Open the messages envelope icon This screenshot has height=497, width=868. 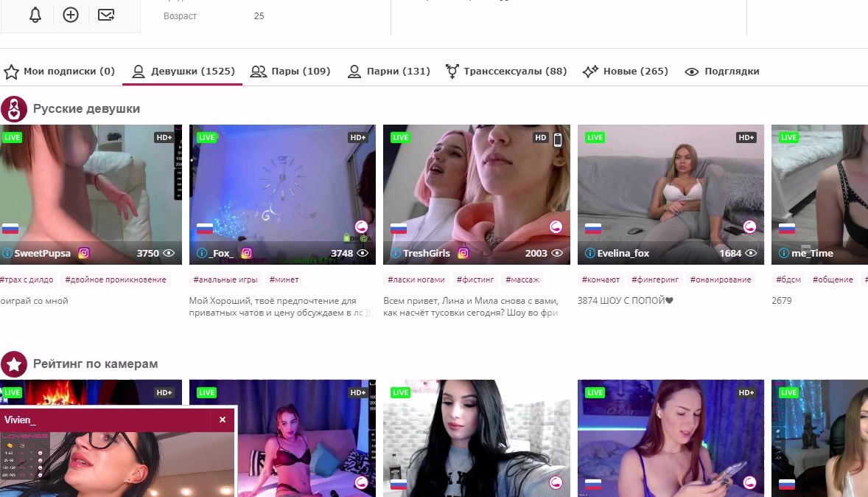click(106, 15)
